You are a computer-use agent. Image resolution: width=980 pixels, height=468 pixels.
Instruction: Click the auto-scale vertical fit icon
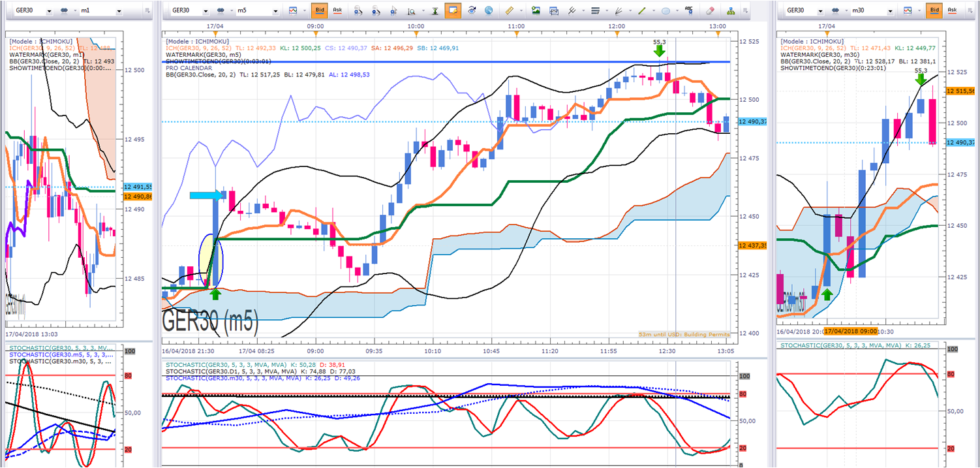[x=435, y=10]
